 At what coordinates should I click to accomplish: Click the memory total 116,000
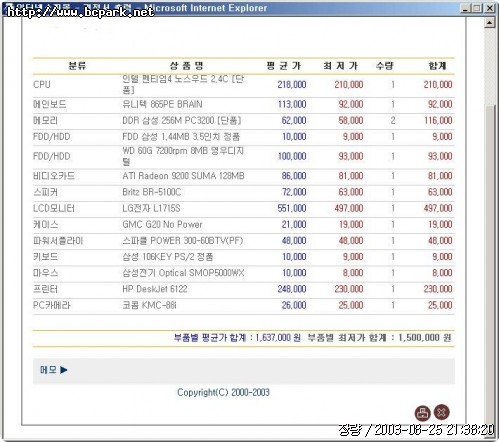[438, 120]
